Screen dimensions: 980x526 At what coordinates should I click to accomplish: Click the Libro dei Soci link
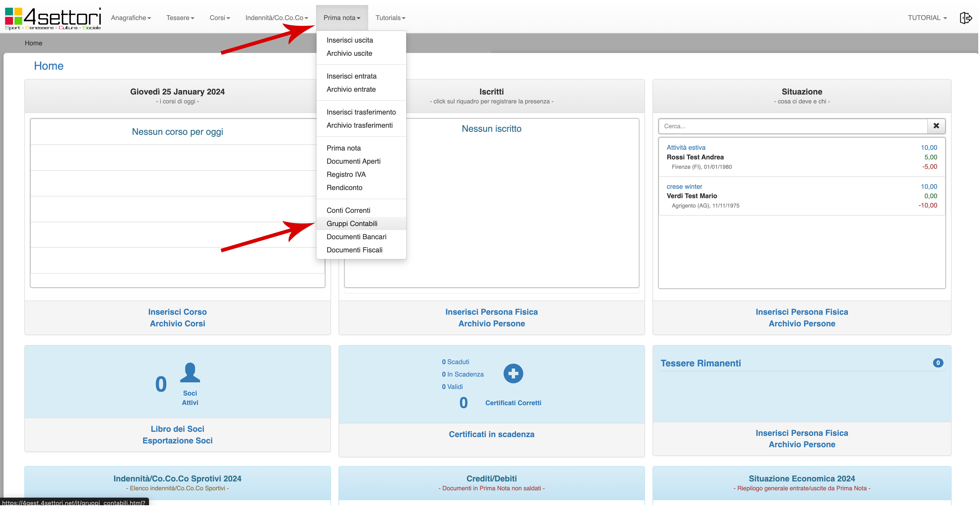[177, 429]
